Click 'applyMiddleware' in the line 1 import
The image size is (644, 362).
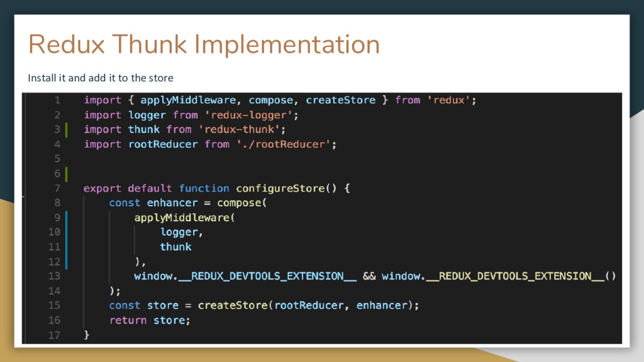point(188,100)
